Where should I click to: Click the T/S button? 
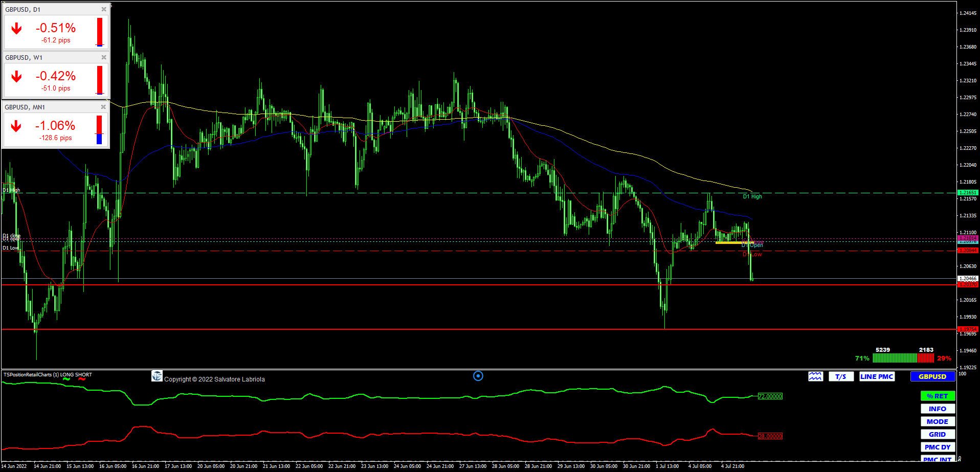pyautogui.click(x=841, y=376)
